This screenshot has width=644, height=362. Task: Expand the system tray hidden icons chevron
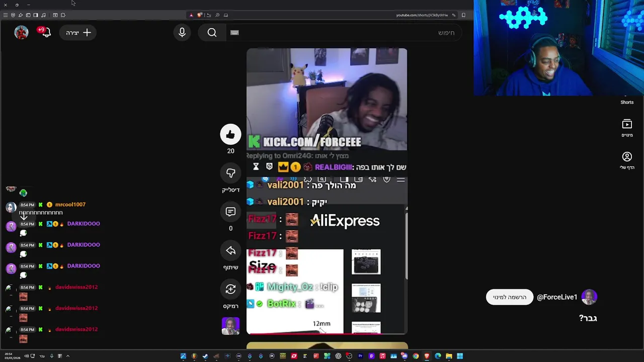pos(67,356)
